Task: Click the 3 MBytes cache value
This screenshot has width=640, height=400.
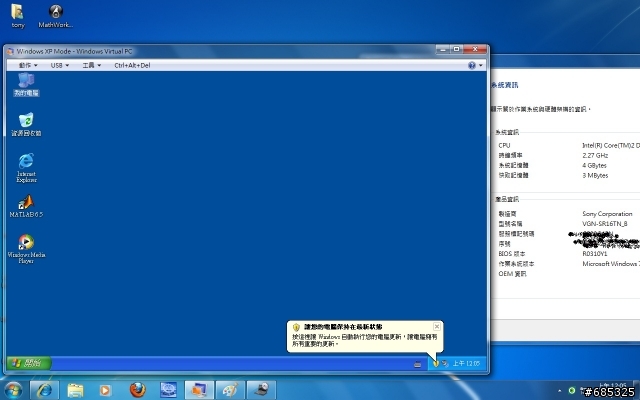Action: pos(595,176)
